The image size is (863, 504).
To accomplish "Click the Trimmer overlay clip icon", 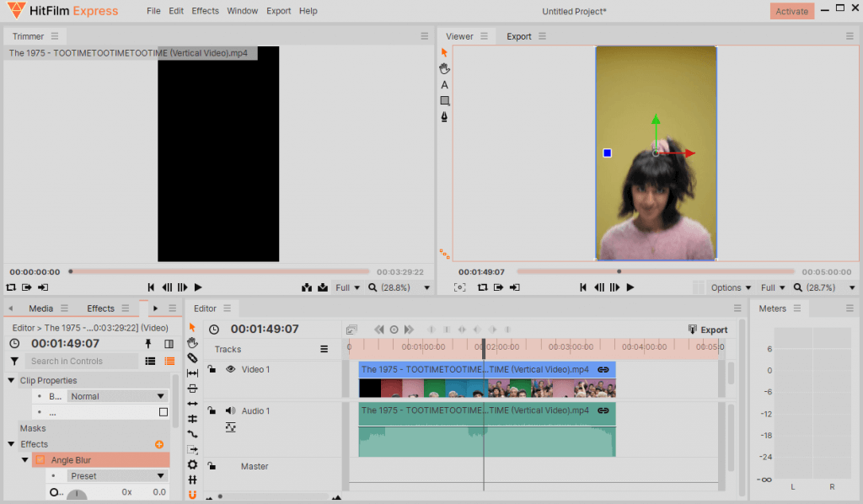I will coord(323,287).
